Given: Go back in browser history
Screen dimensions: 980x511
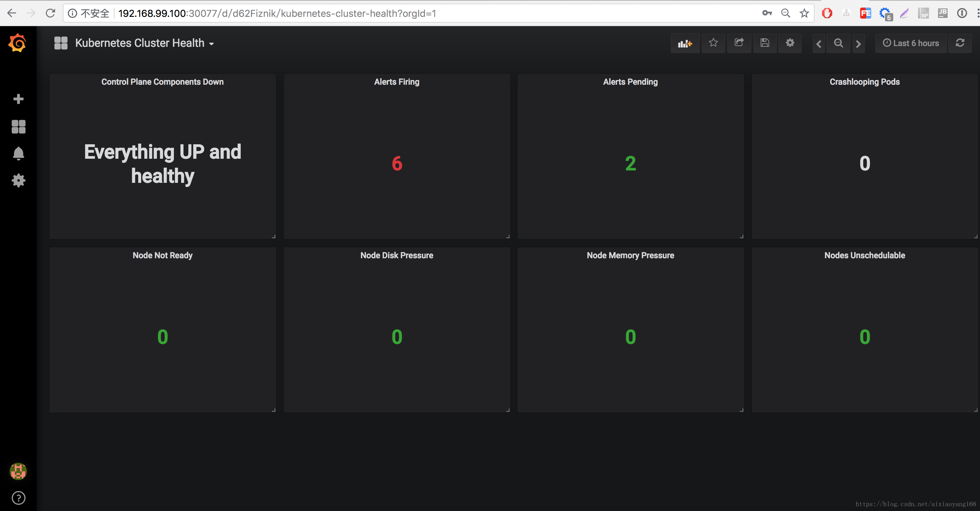Looking at the screenshot, I should pyautogui.click(x=12, y=13).
